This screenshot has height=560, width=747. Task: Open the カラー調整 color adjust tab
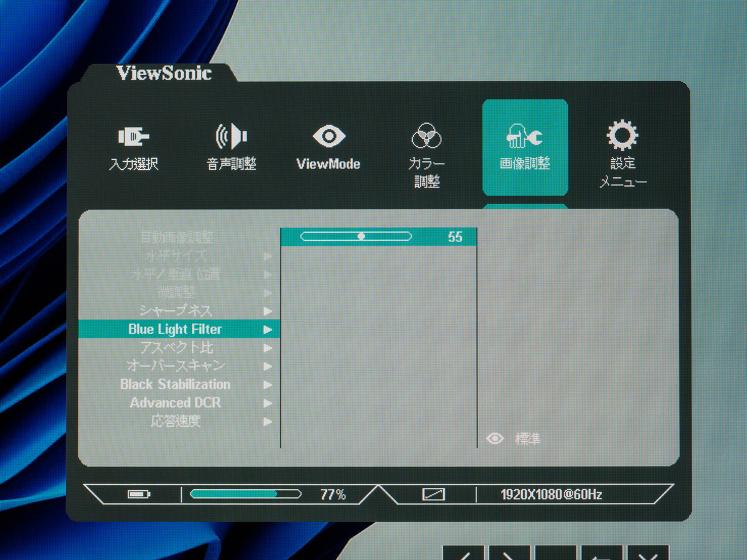click(x=426, y=156)
